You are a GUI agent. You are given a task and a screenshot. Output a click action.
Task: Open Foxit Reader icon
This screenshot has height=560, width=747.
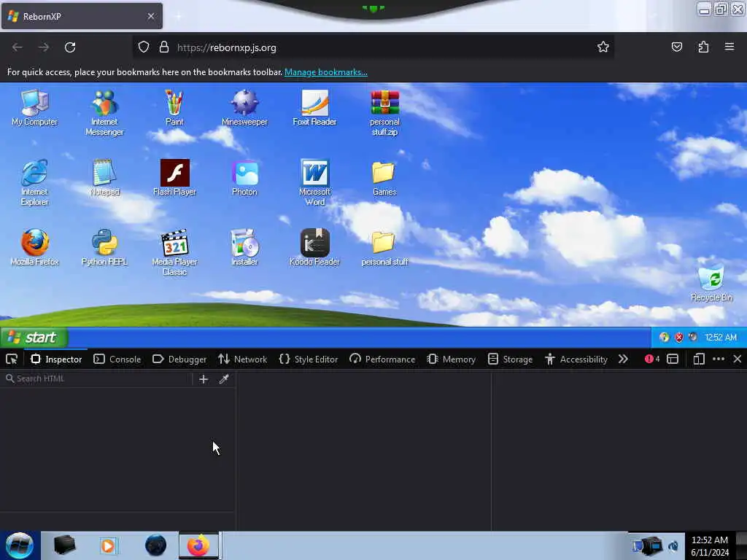(x=314, y=108)
